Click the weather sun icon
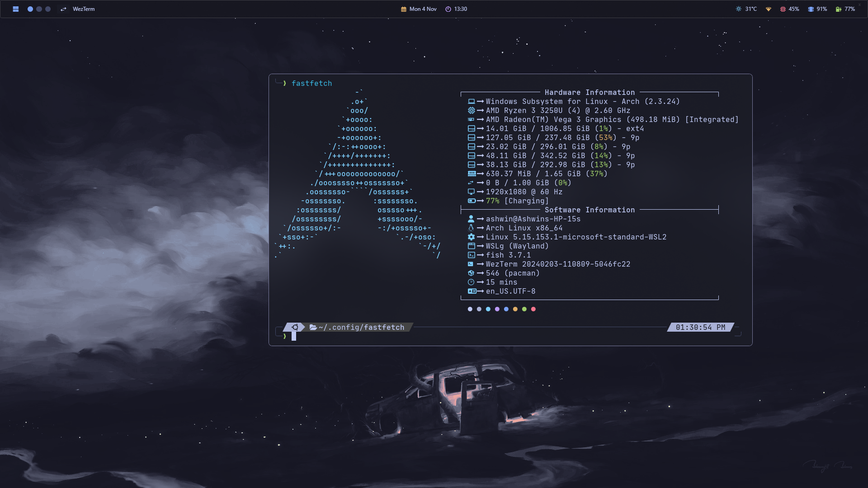The height and width of the screenshot is (488, 868). 739,9
